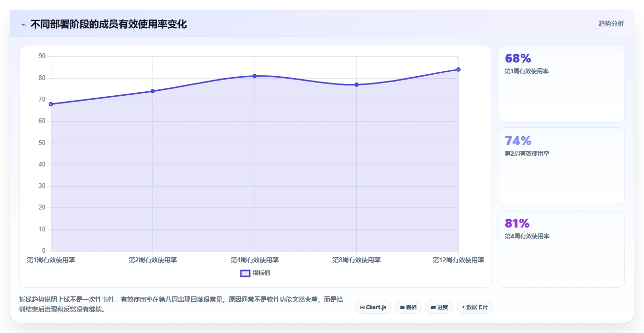The image size is (644, 333).
Task: Select the 表格 tag
Action: [408, 307]
